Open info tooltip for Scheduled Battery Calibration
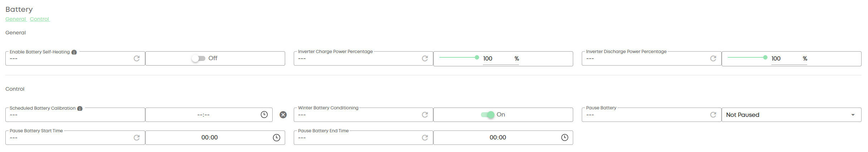 [x=80, y=109]
